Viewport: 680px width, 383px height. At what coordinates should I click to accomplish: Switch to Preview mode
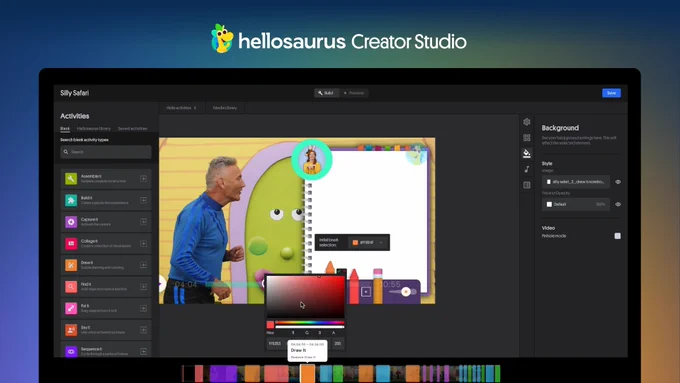click(354, 93)
